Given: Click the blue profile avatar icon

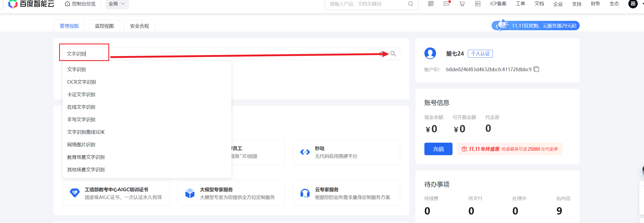Looking at the screenshot, I should [x=430, y=53].
